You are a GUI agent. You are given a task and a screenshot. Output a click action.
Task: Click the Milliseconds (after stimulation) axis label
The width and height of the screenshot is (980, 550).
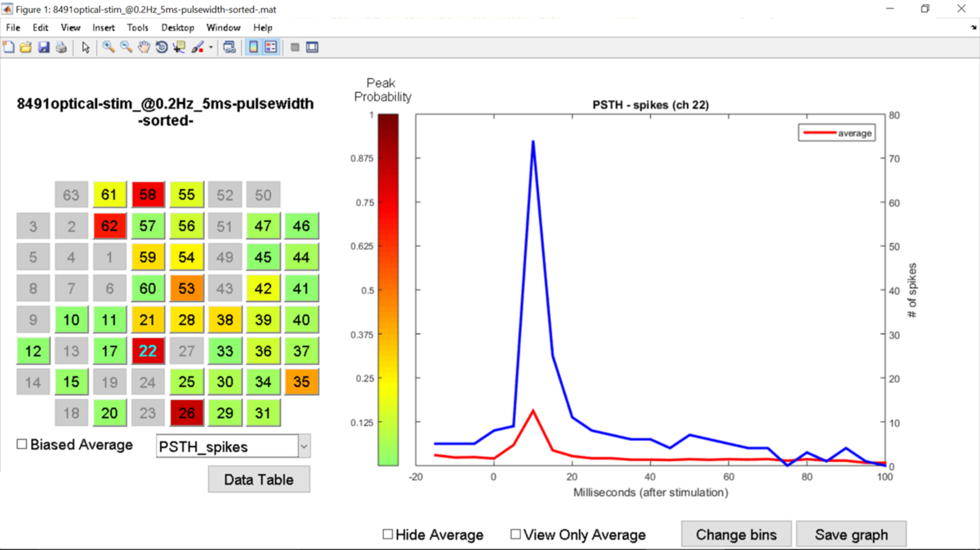point(650,492)
